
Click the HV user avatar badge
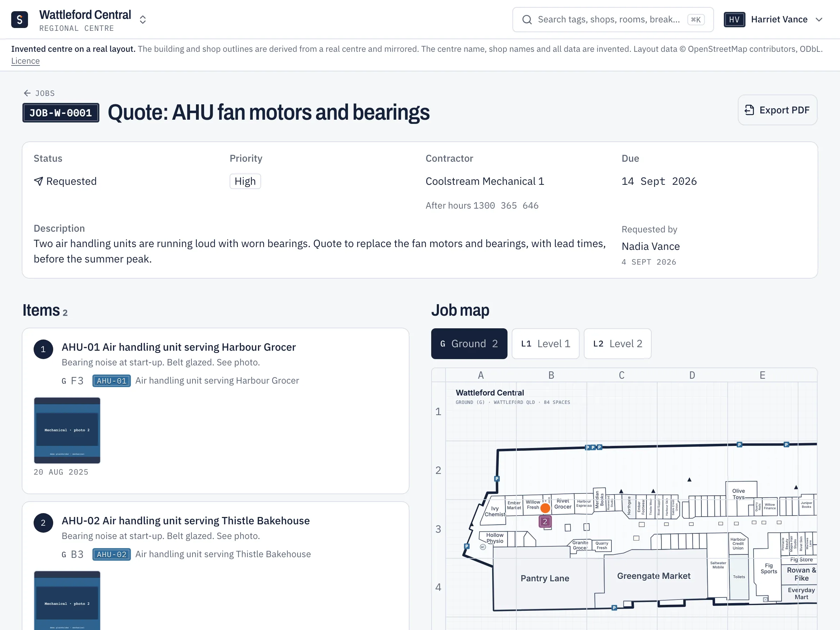734,20
